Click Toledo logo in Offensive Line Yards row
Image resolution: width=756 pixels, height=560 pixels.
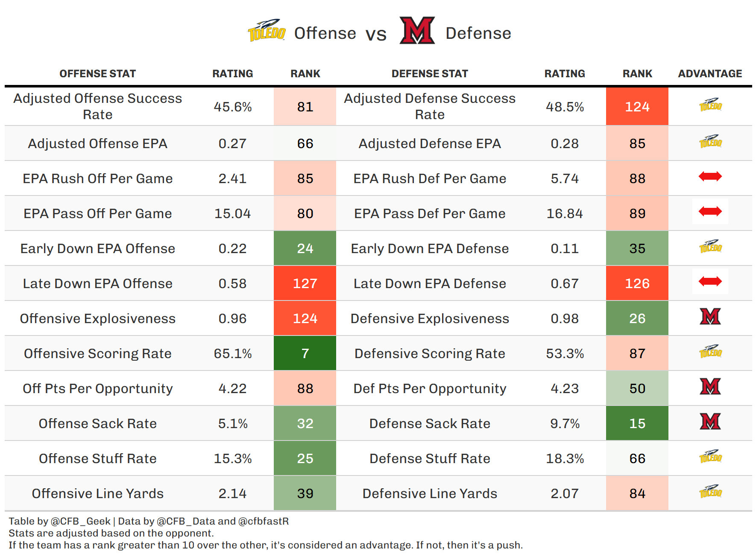pos(710,492)
